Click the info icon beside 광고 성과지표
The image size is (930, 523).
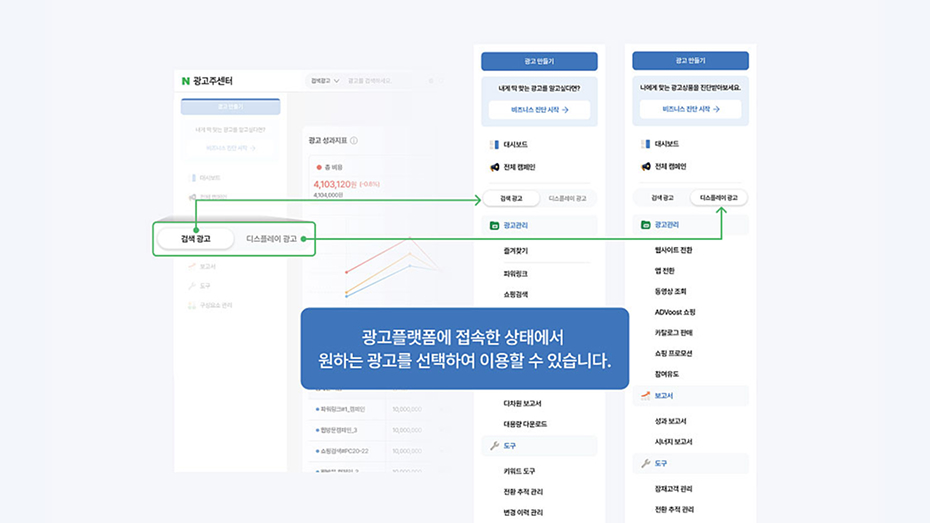tap(354, 141)
